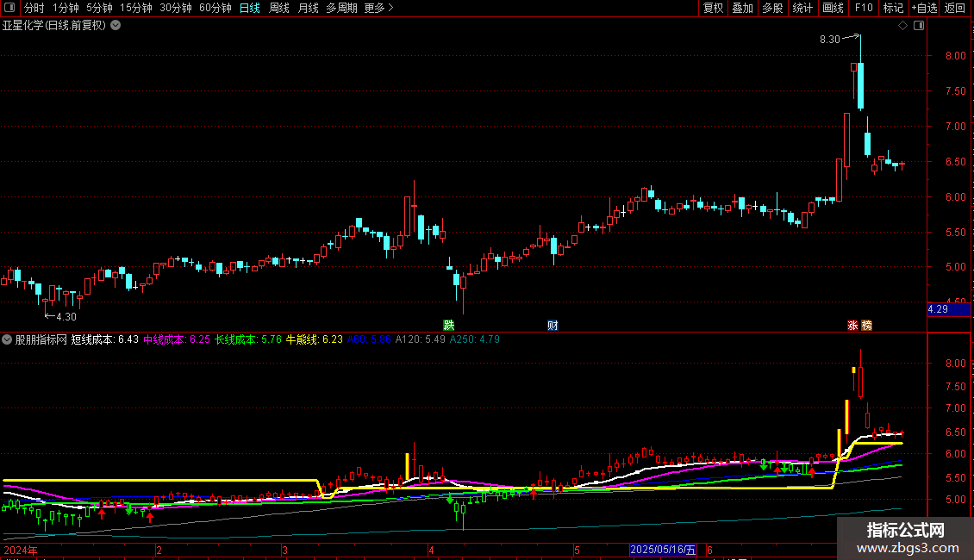Click the A60: 5.86 value
Screen dimensions: 974x560
pos(369,339)
